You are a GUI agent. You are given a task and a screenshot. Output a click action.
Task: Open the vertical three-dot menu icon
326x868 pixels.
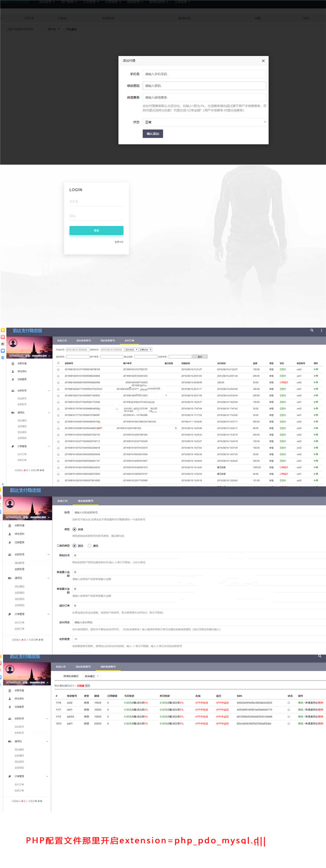pos(321,331)
